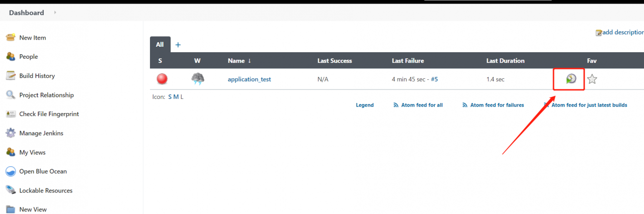The width and height of the screenshot is (644, 214).
Task: Click the Lockable Resources icon
Action: 10,190
